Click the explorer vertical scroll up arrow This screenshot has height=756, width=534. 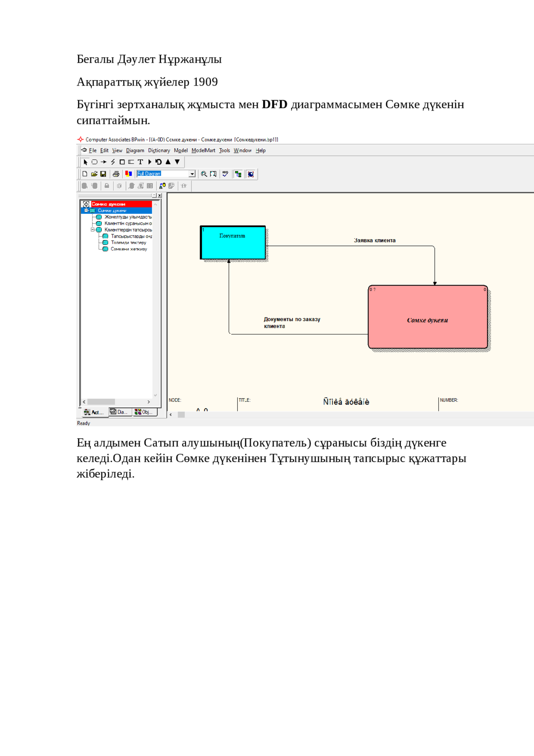click(156, 204)
